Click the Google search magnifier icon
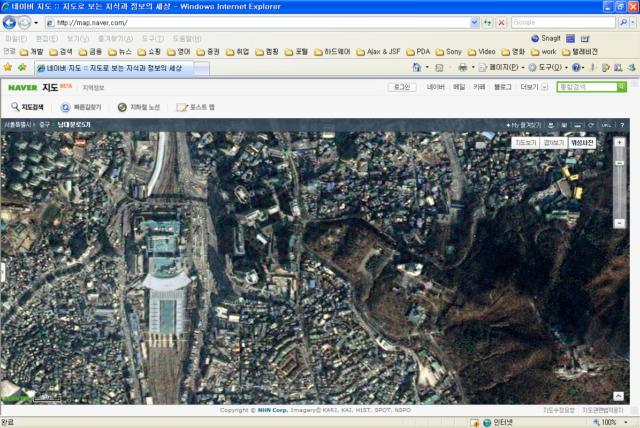 pos(623,22)
